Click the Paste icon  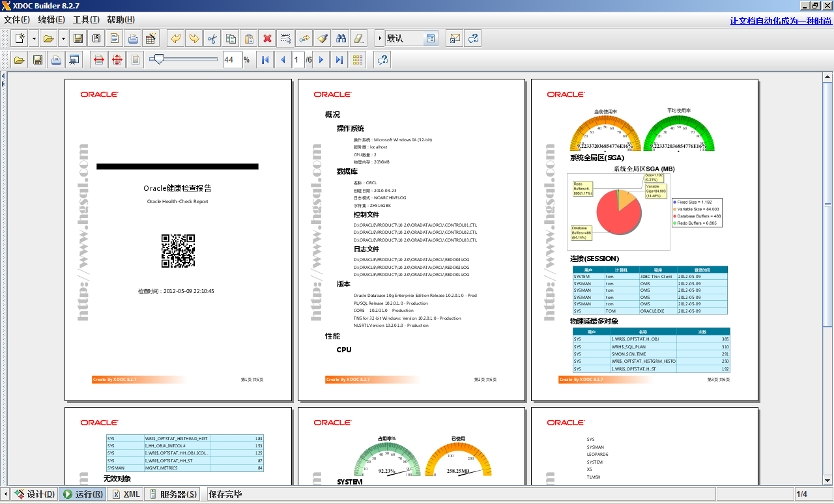click(x=248, y=38)
